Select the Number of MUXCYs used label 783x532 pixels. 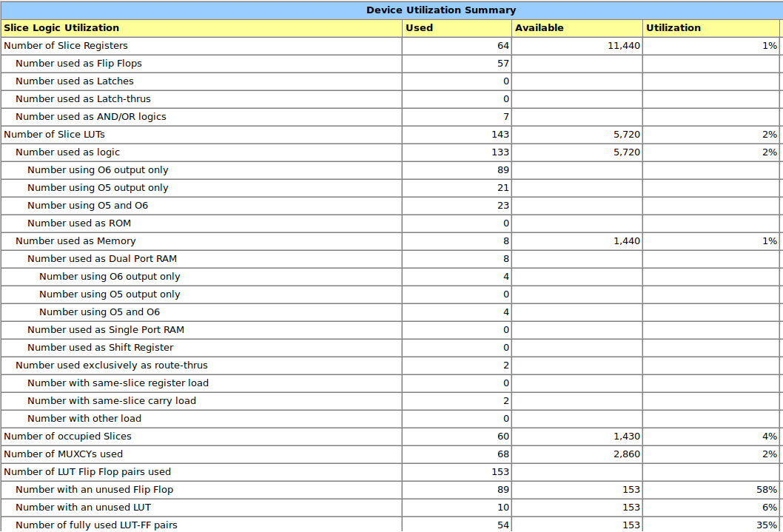click(63, 454)
